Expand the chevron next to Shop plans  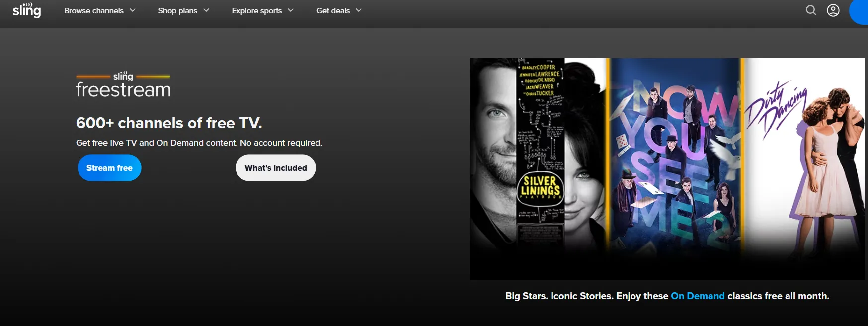206,10
